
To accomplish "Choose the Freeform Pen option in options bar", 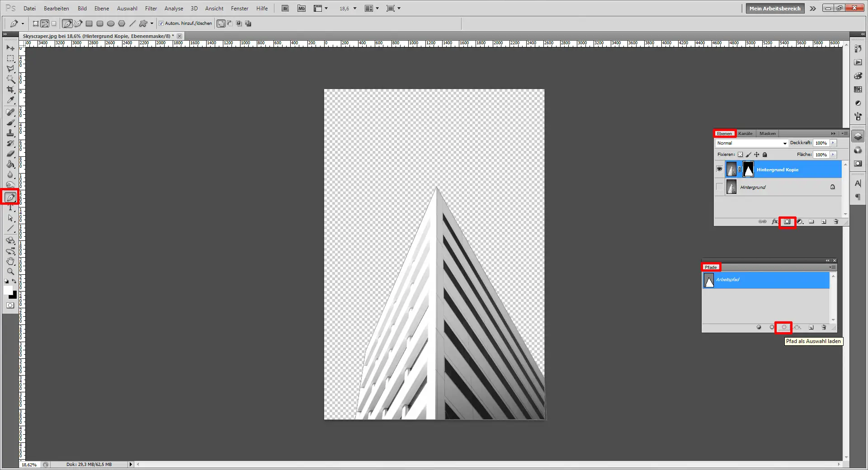I will pos(78,23).
